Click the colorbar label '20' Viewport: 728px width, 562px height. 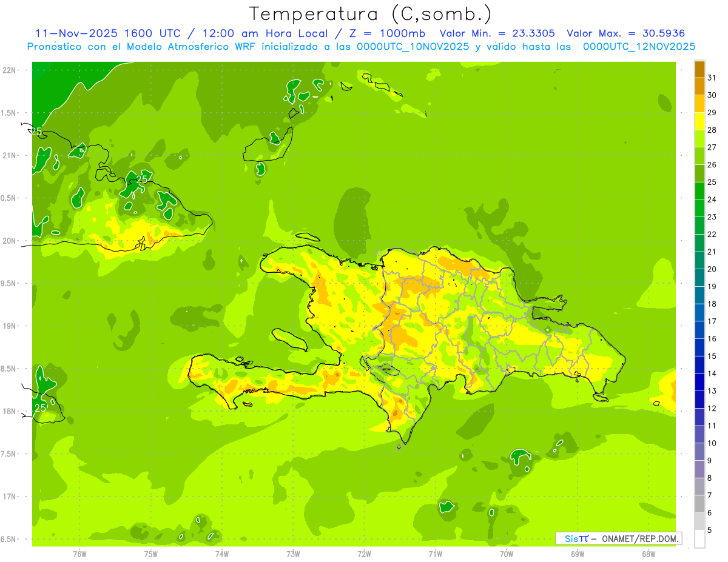[712, 269]
